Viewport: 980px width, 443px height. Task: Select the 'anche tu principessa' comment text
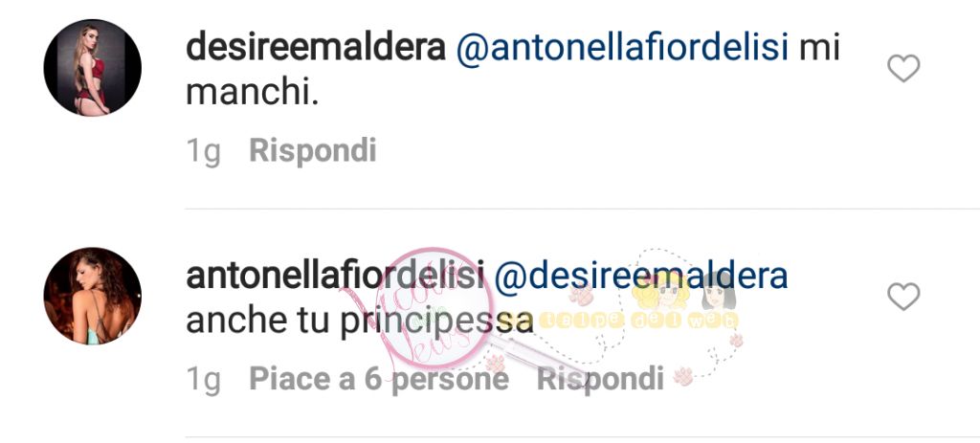(x=360, y=321)
